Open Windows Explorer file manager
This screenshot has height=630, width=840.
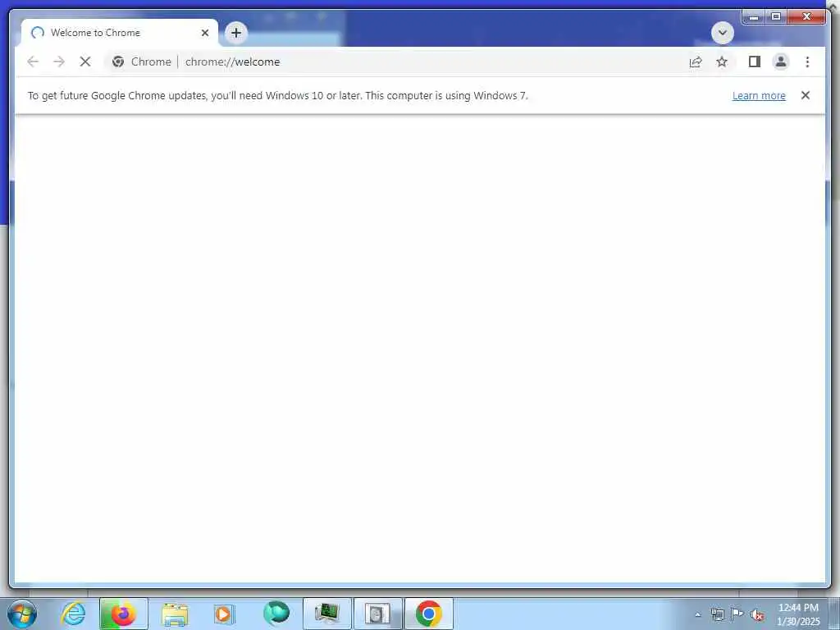pyautogui.click(x=175, y=614)
